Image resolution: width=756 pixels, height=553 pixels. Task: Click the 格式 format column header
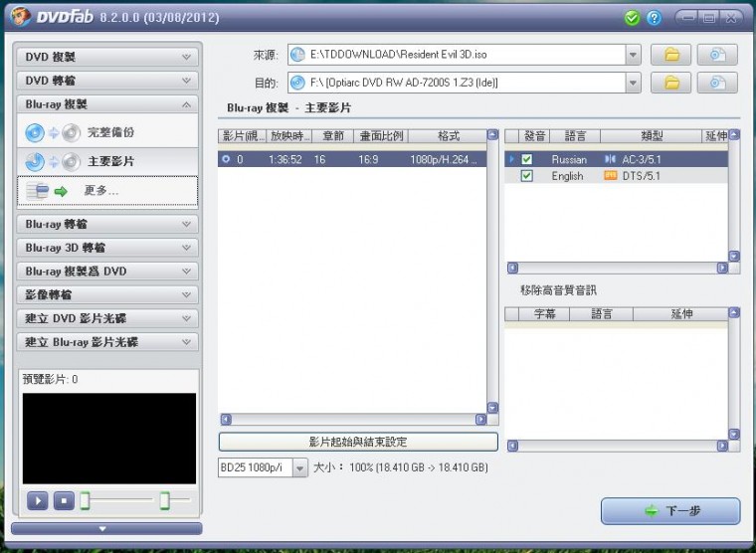point(448,136)
